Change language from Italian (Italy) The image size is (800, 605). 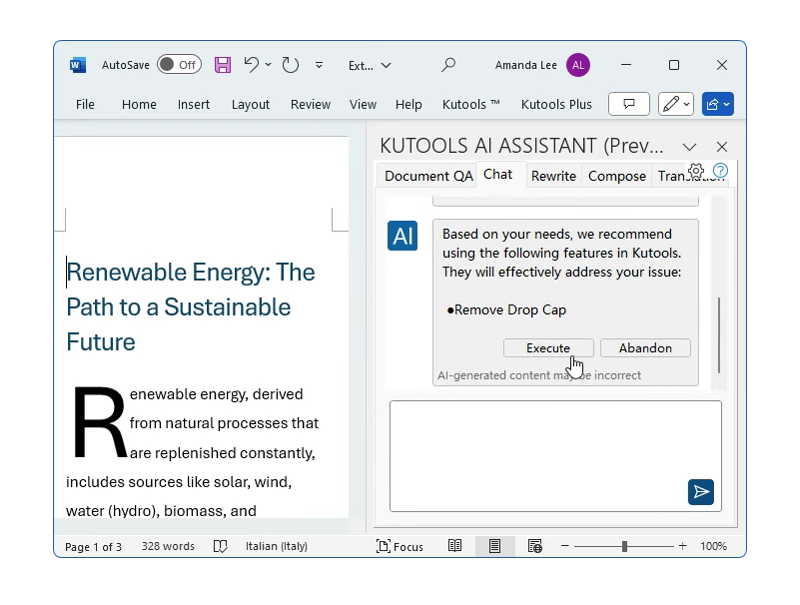(x=277, y=546)
